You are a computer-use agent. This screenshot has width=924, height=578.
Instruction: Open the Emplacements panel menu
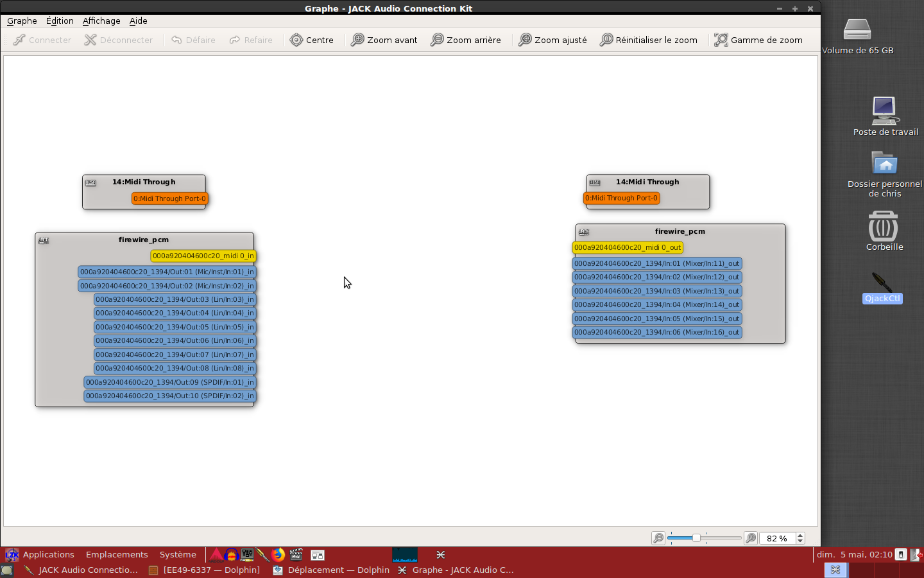click(117, 555)
